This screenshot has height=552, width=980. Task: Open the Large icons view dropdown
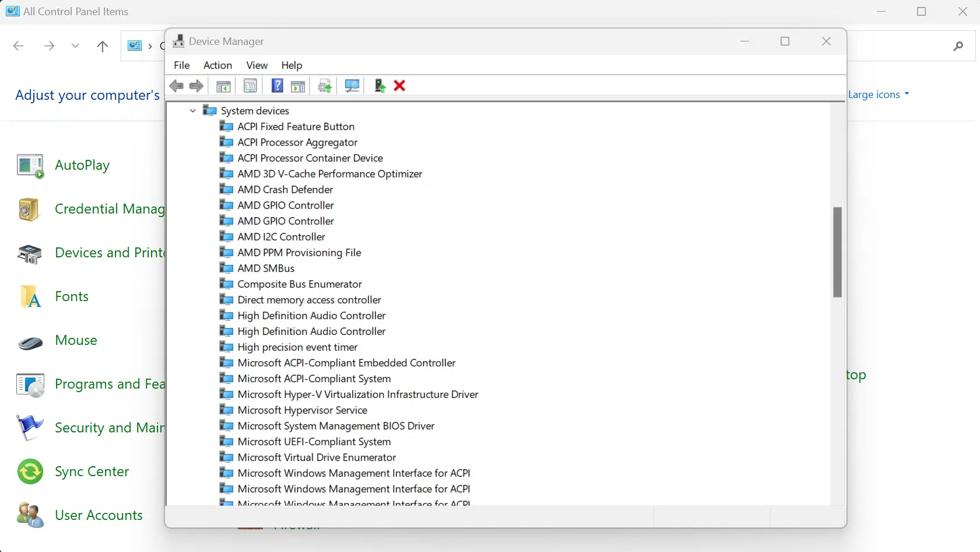tap(878, 95)
